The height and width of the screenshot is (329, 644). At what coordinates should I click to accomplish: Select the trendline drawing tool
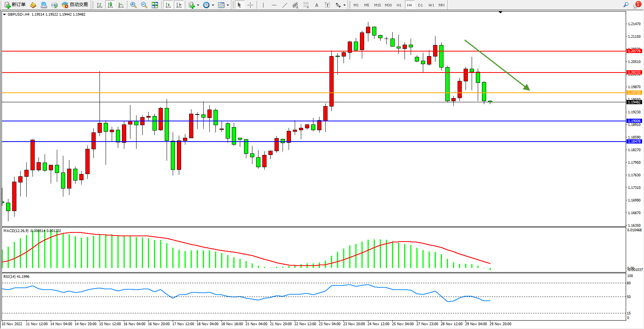284,5
